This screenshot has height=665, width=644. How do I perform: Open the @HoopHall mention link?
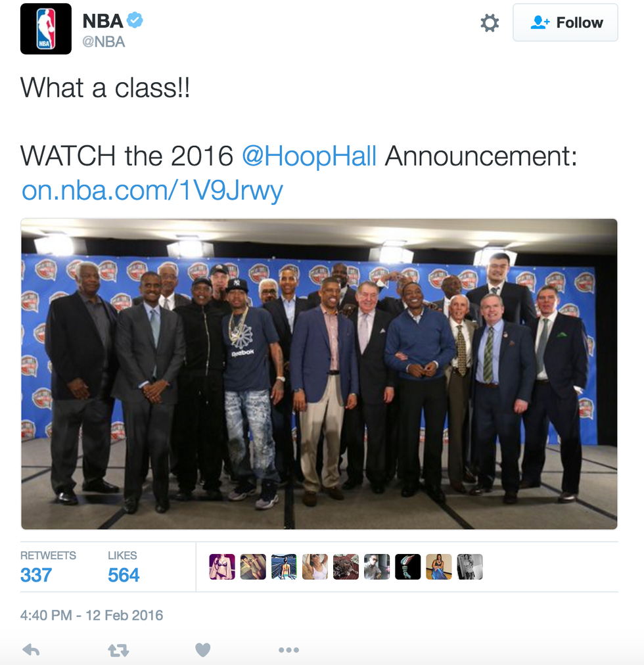coord(310,156)
